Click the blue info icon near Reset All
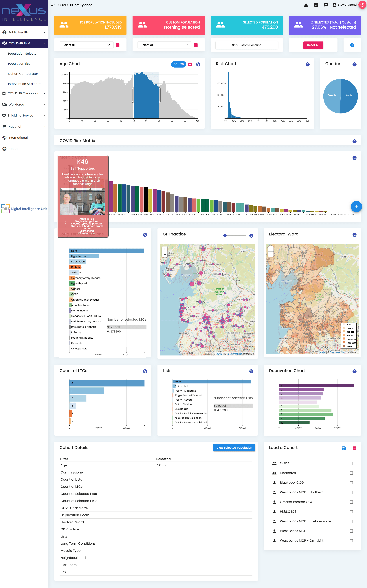Image resolution: width=367 pixels, height=588 pixels. tap(352, 45)
